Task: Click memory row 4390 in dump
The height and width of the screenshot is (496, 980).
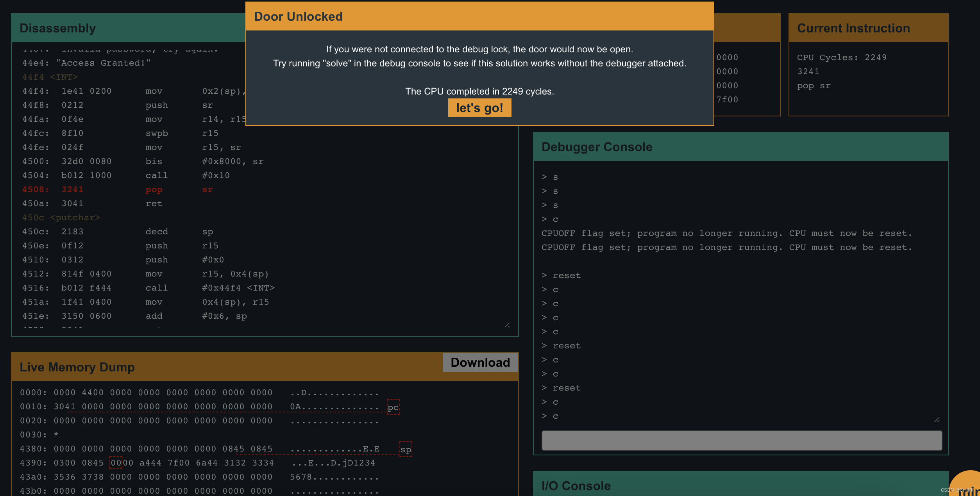Action: pos(198,463)
